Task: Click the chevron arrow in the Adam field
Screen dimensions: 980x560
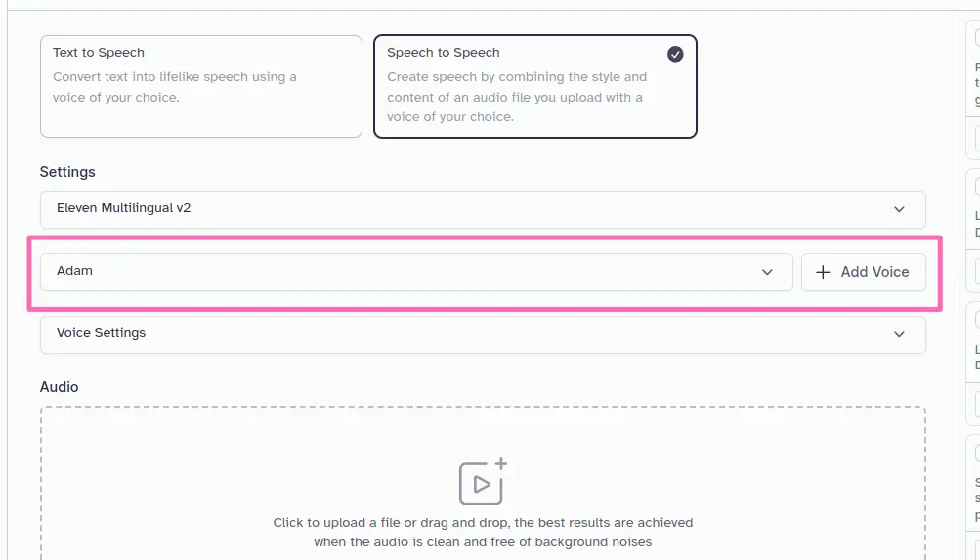Action: pos(767,272)
